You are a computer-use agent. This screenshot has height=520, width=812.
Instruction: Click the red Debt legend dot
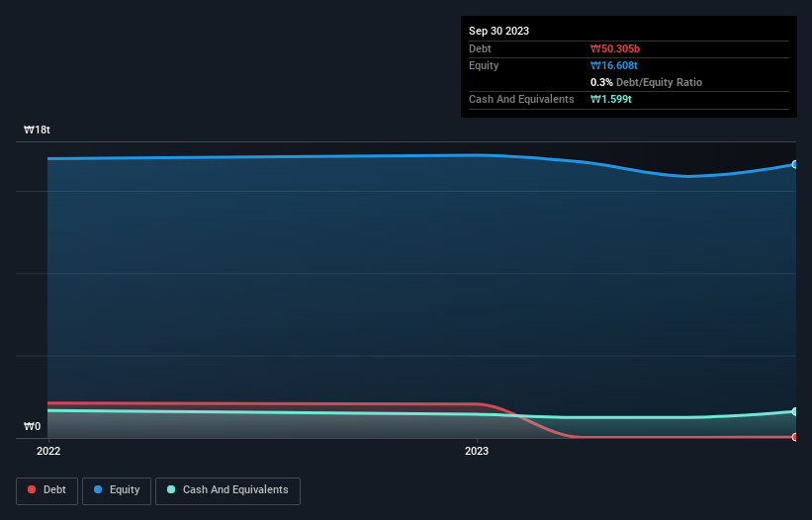(32, 489)
